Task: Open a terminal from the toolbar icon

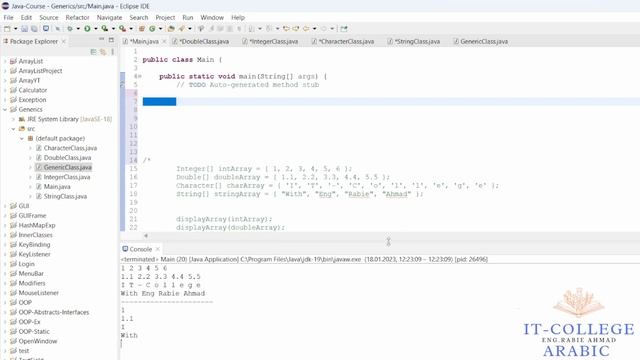Action: pyautogui.click(x=46, y=29)
